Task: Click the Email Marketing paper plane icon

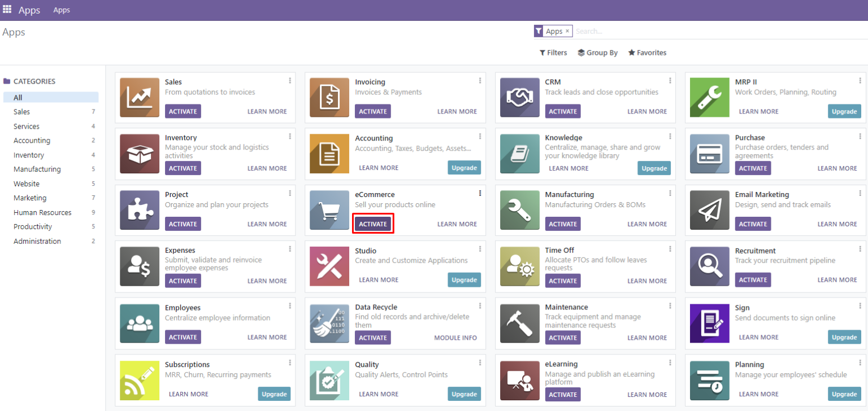Action: pos(709,210)
